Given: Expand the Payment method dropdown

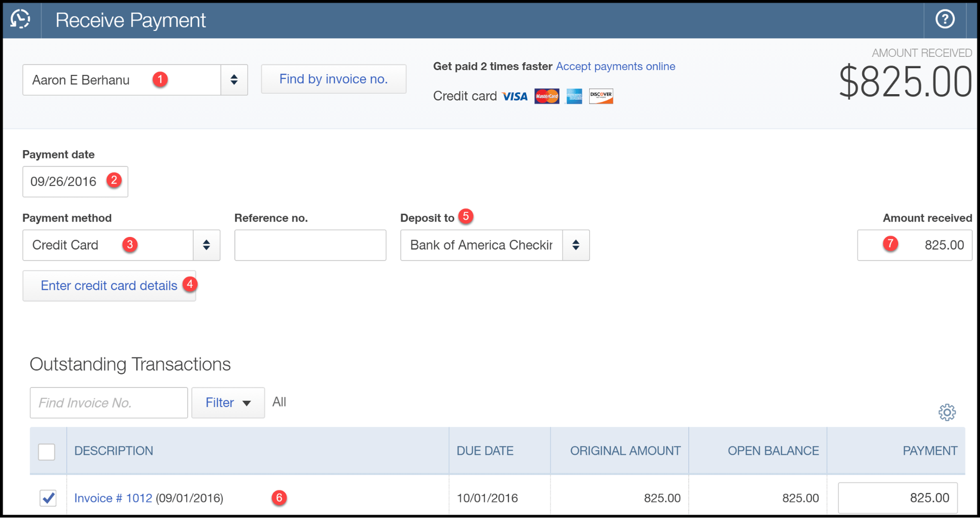Looking at the screenshot, I should (x=206, y=245).
